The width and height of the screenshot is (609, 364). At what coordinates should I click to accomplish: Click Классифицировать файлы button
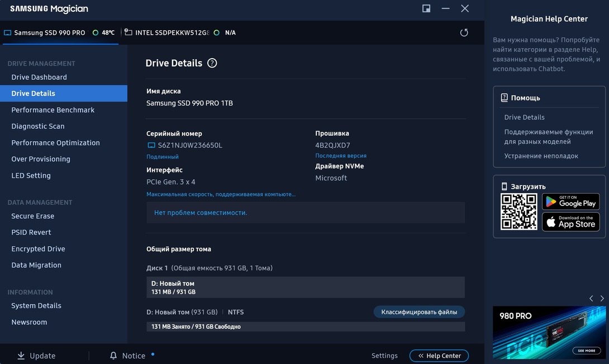tap(419, 312)
